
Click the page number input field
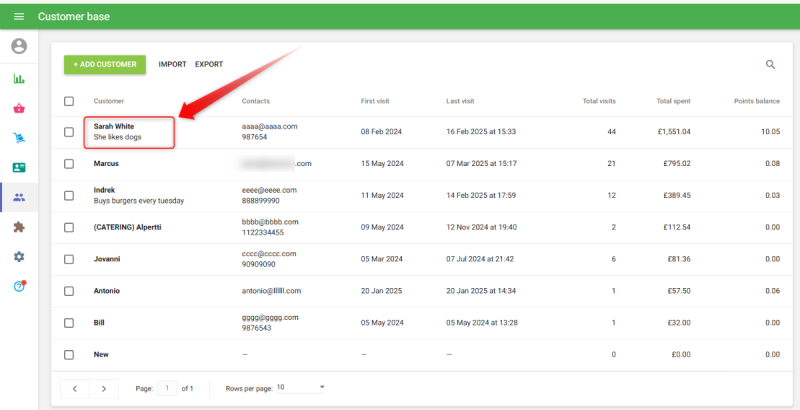167,388
